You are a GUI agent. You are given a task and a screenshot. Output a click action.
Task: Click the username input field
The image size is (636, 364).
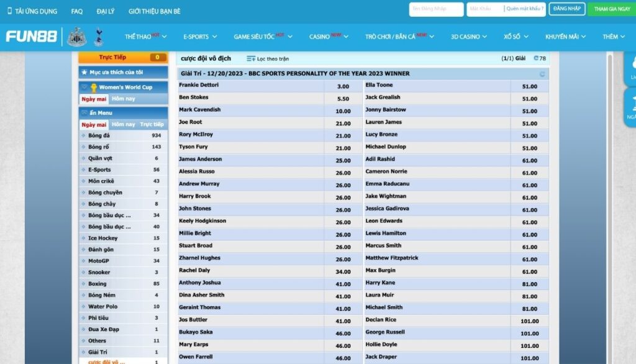(x=436, y=9)
